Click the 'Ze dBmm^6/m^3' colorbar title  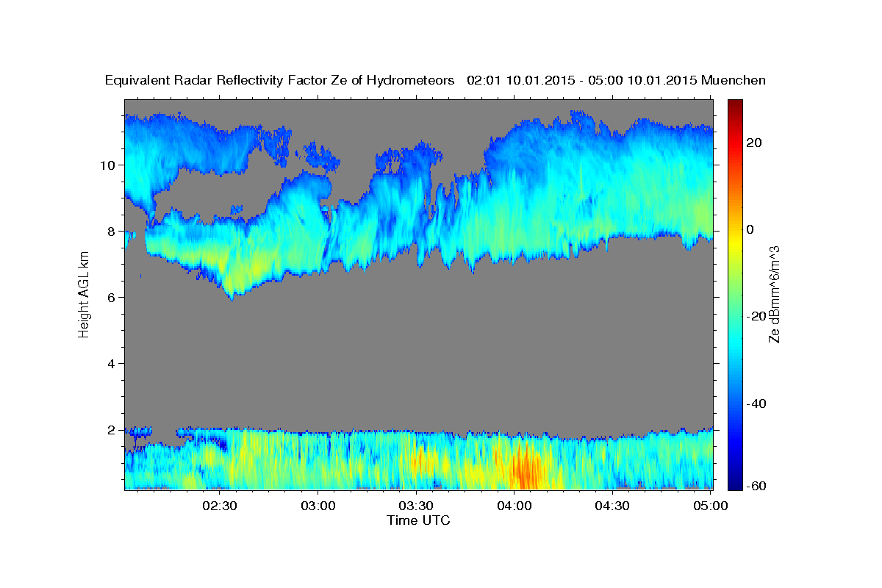[x=774, y=294]
